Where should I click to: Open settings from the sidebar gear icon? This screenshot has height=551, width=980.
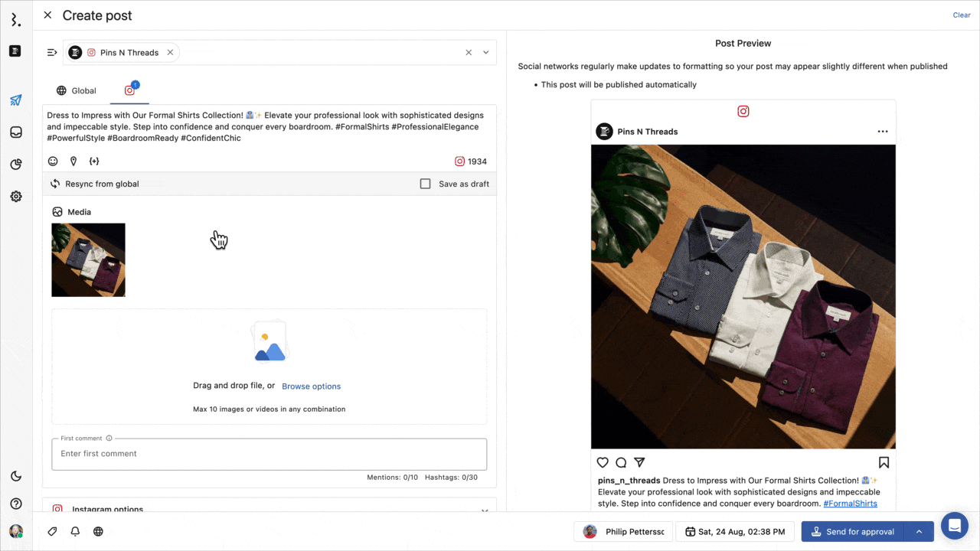click(x=15, y=196)
